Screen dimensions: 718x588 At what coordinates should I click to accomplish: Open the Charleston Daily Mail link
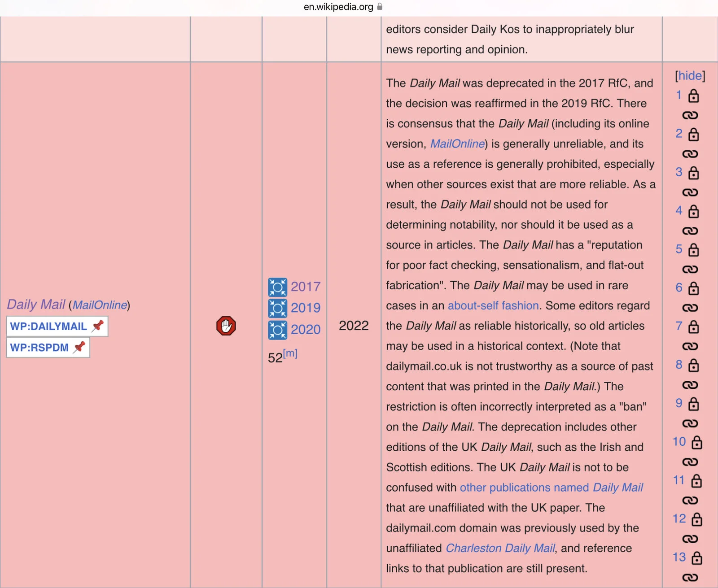pos(500,548)
